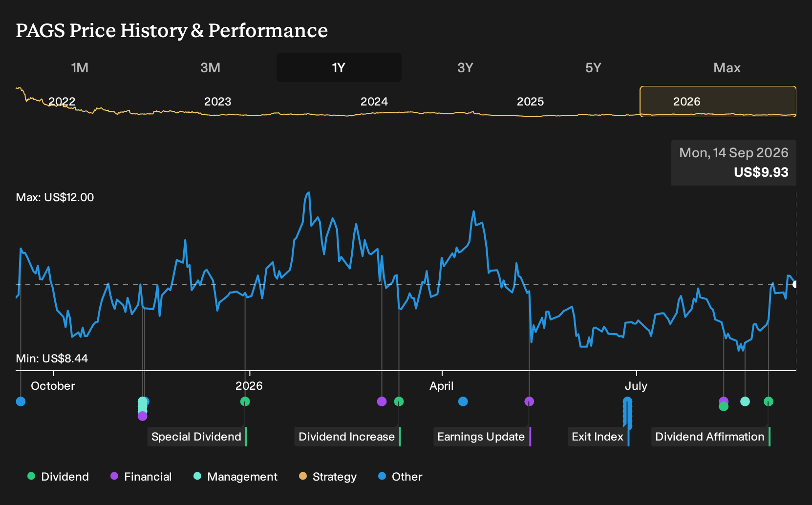Click the teal management dot in August
This screenshot has width=812, height=505.
(x=745, y=401)
